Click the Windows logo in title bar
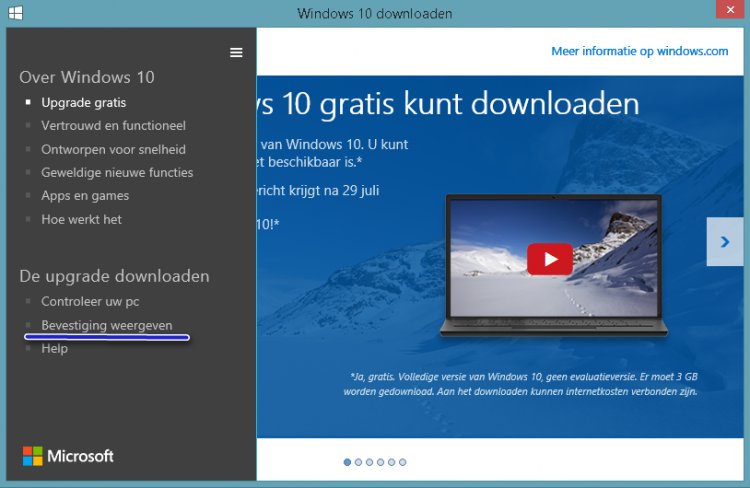Screen dimensions: 750x488 [16, 13]
